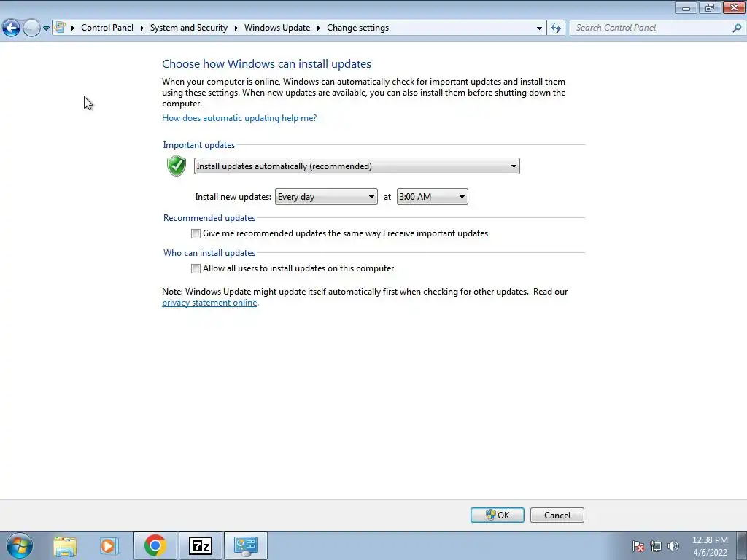Open the clock showing 12:38 PM
Viewport: 747px width, 560px height.
coord(710,546)
